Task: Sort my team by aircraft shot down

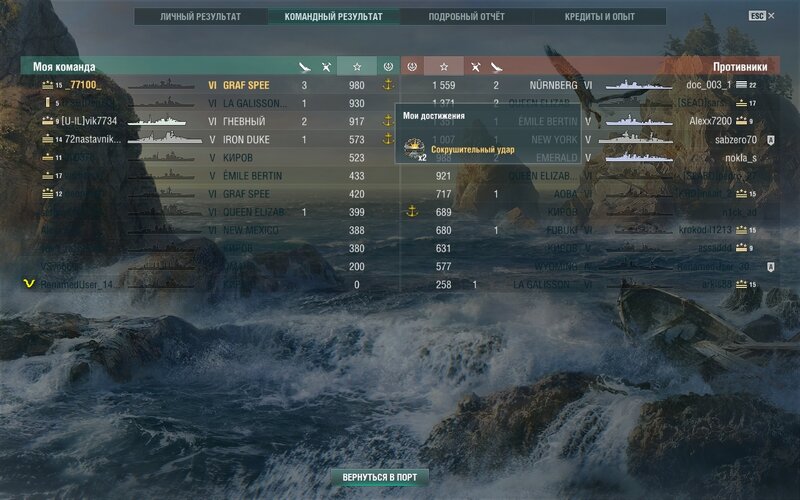Action: tap(304, 67)
